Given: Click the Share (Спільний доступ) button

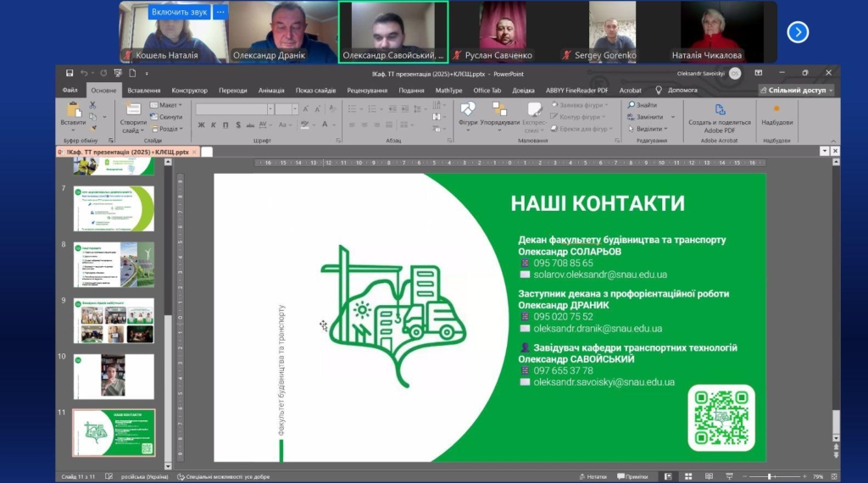Looking at the screenshot, I should 795,90.
